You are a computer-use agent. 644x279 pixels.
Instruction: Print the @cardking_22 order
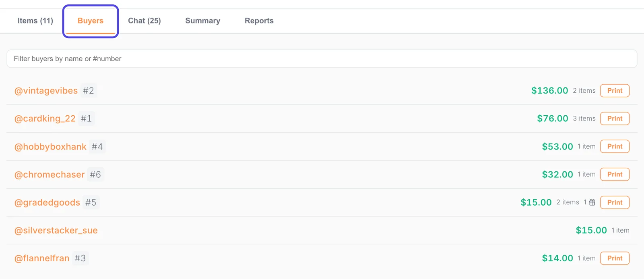click(615, 119)
